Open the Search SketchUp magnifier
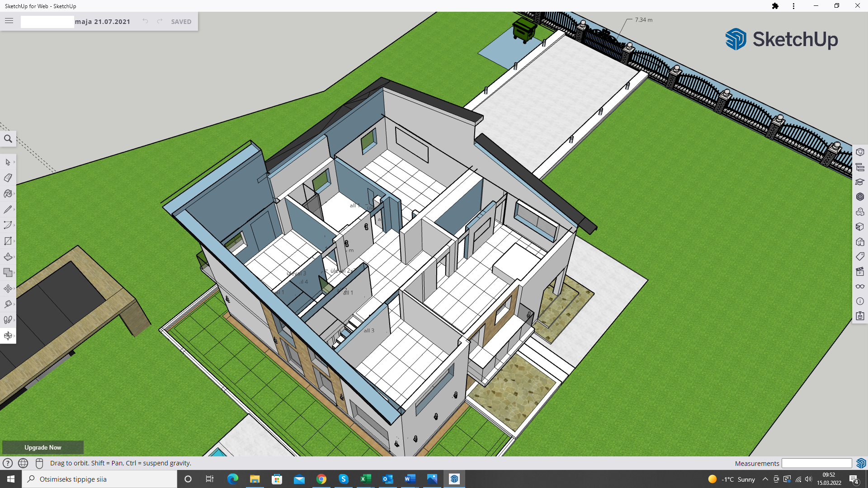This screenshot has height=488, width=868. pyautogui.click(x=8, y=139)
